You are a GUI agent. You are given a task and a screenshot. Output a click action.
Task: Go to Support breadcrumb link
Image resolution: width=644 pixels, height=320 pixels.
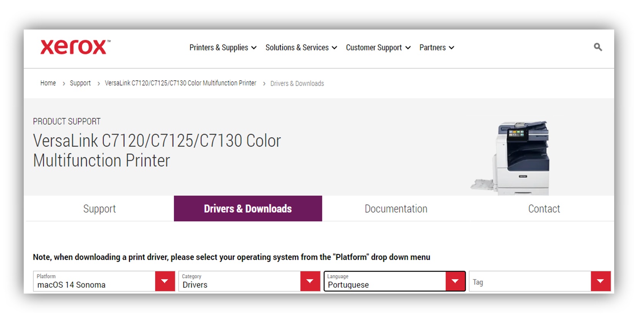[x=80, y=83]
